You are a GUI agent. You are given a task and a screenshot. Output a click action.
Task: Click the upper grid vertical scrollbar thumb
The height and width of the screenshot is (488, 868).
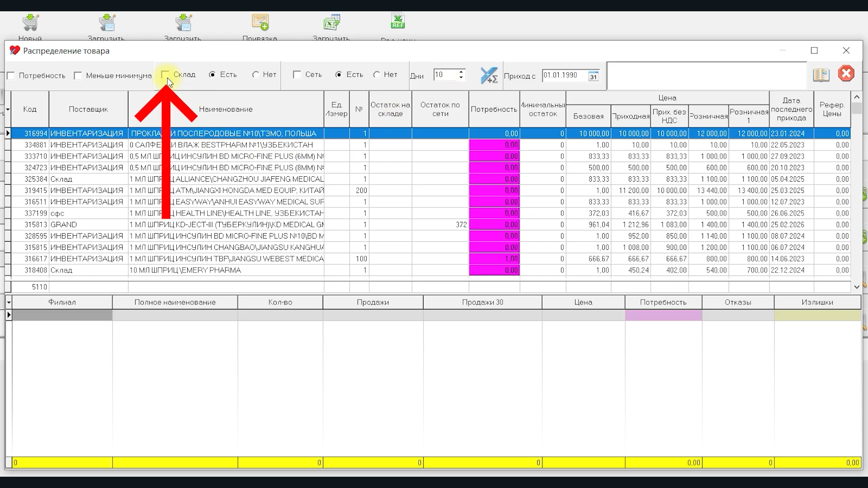click(x=856, y=108)
